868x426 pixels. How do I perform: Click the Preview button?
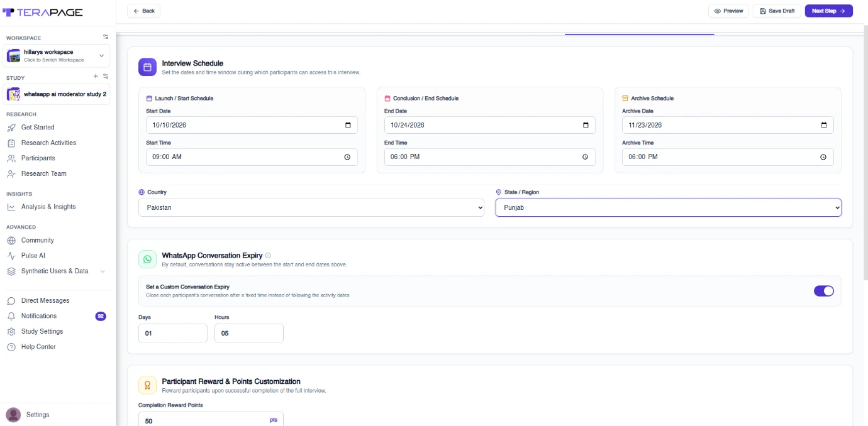pos(729,11)
